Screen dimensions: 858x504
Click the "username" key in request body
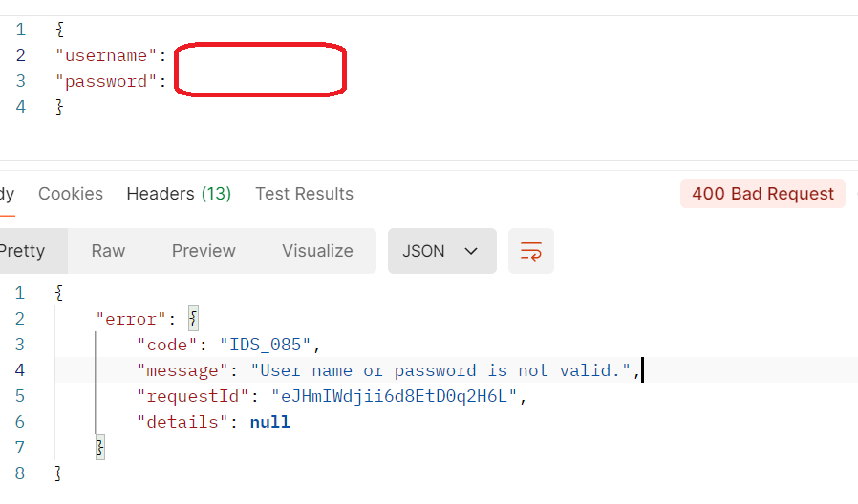(x=106, y=55)
